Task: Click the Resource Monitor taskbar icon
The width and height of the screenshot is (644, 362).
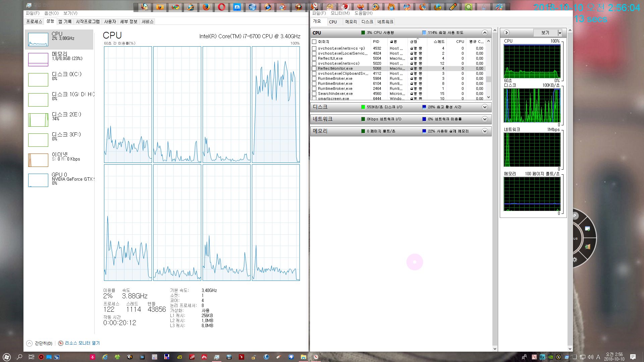Action: pos(316,357)
